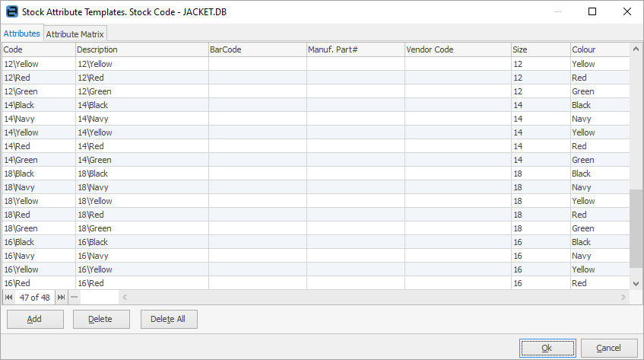Select the 16\Black code cell
The image size is (644, 360).
click(x=39, y=242)
